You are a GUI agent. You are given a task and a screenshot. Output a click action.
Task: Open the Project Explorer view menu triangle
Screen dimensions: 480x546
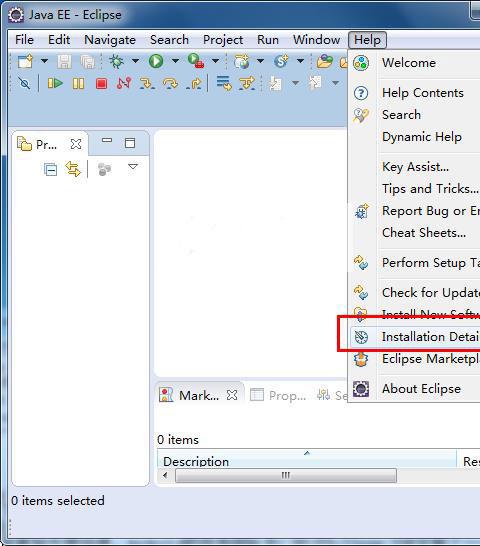click(x=133, y=166)
